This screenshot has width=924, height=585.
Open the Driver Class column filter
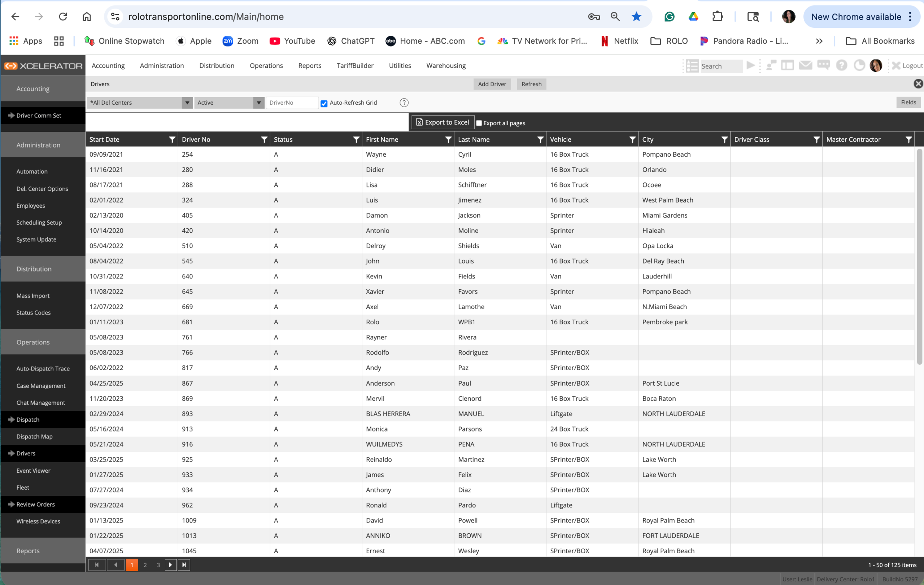tap(816, 139)
